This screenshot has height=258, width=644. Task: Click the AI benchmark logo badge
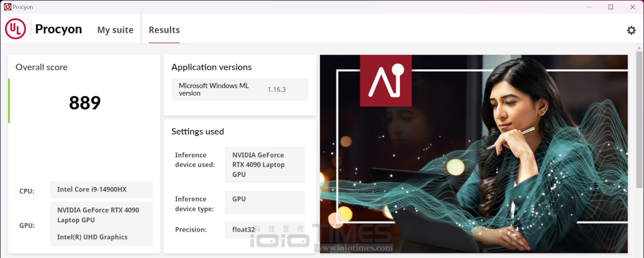(386, 81)
